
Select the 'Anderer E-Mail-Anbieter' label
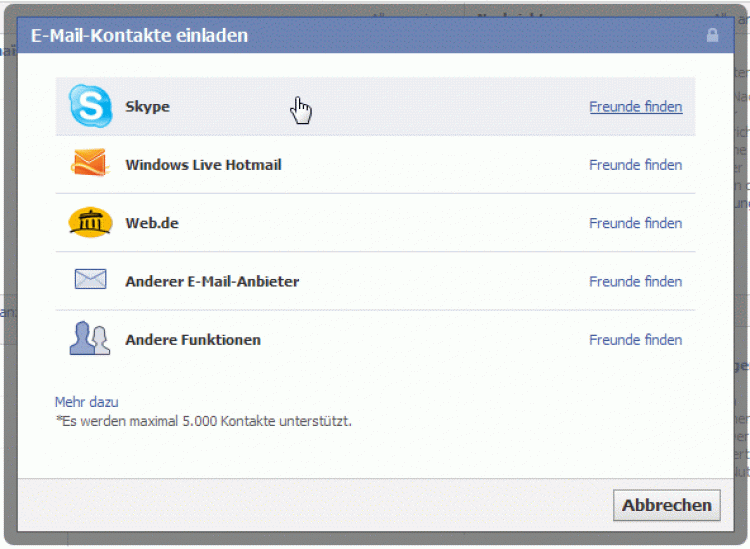[212, 282]
